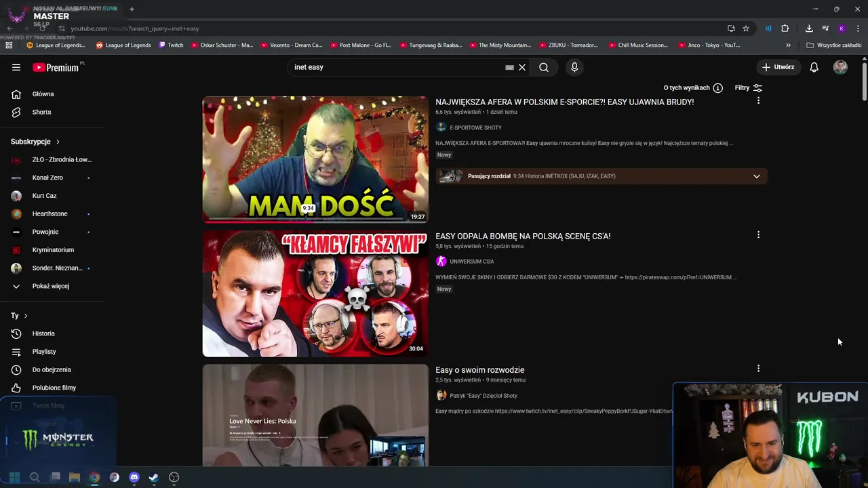Open more options for the EASY ODPALA BOMBĘ video

[758, 235]
